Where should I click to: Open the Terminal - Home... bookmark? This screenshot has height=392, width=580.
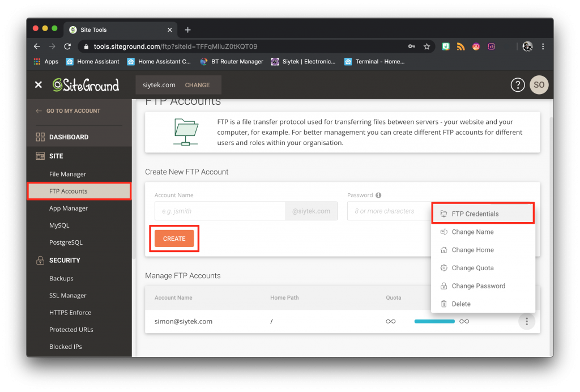(374, 62)
